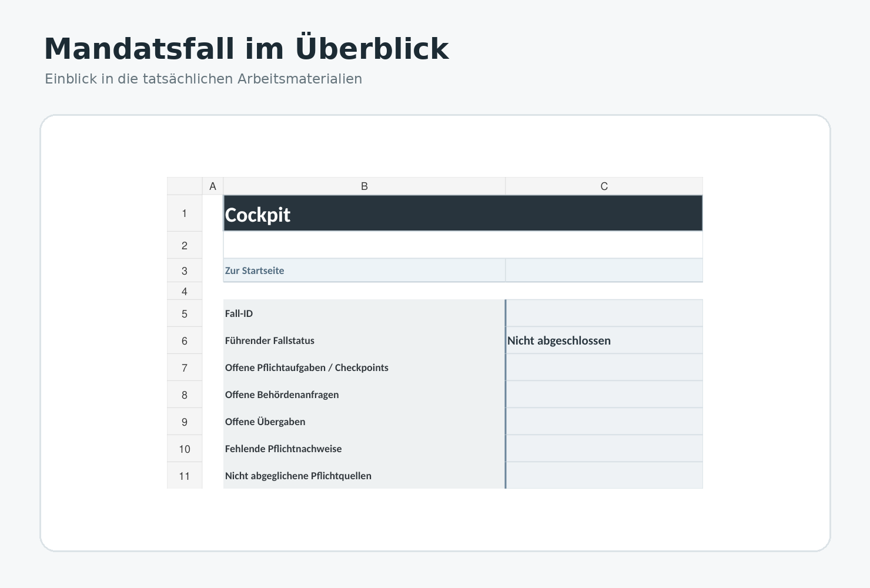Select row 6 header

pos(185,340)
